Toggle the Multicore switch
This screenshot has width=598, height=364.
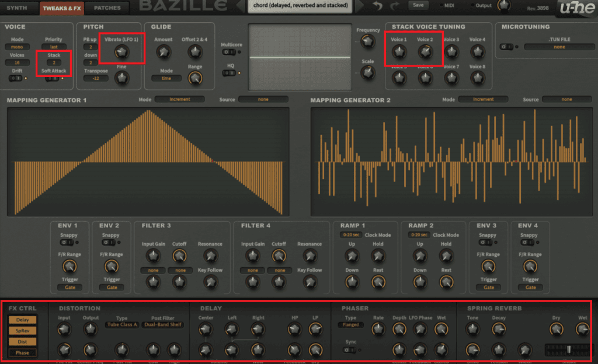pyautogui.click(x=228, y=52)
